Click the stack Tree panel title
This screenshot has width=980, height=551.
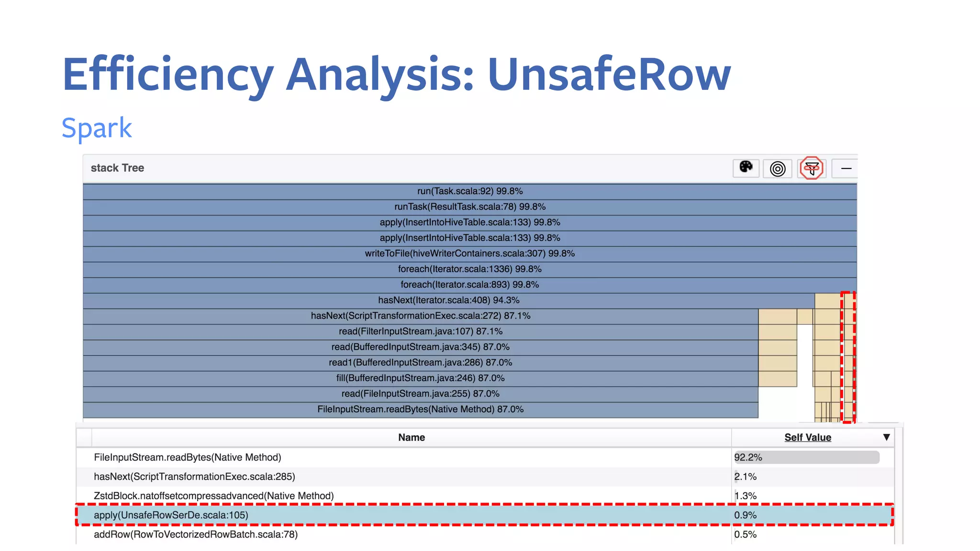pos(117,168)
